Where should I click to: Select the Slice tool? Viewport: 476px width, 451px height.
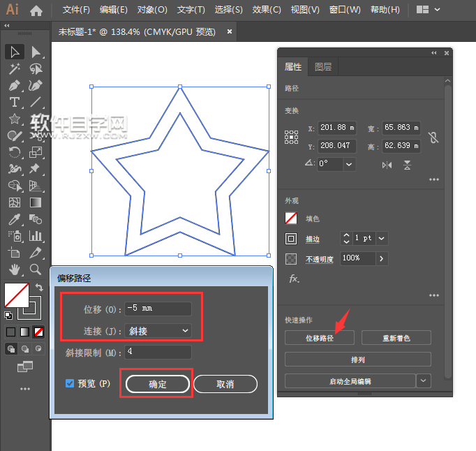36,252
